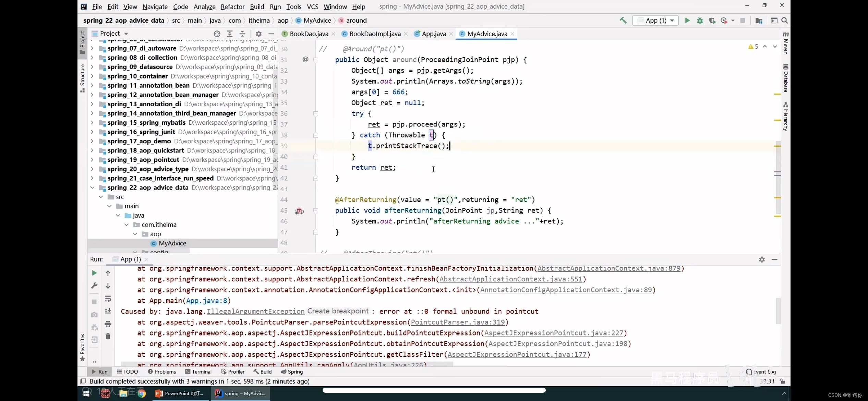The height and width of the screenshot is (401, 868).
Task: Run App (1) with green play button
Action: click(687, 21)
